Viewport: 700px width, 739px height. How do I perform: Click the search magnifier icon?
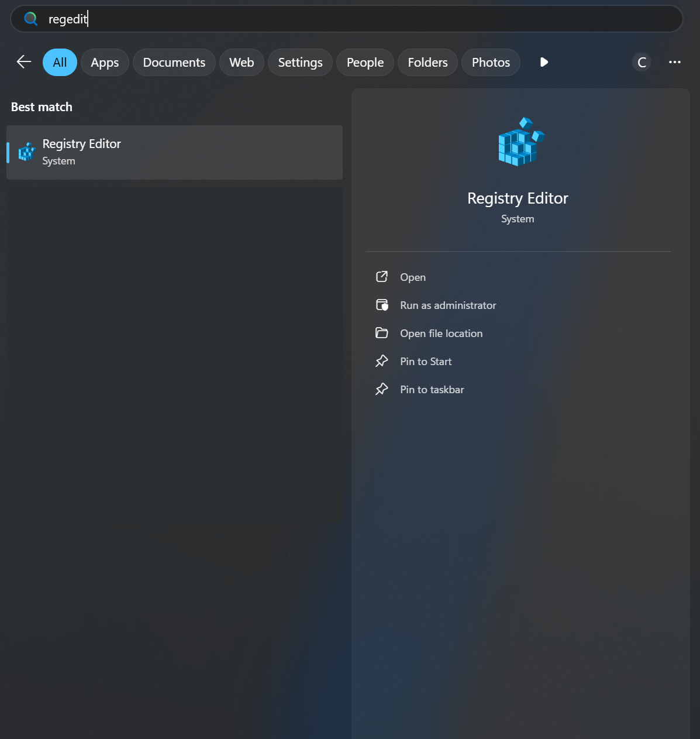[x=30, y=19]
